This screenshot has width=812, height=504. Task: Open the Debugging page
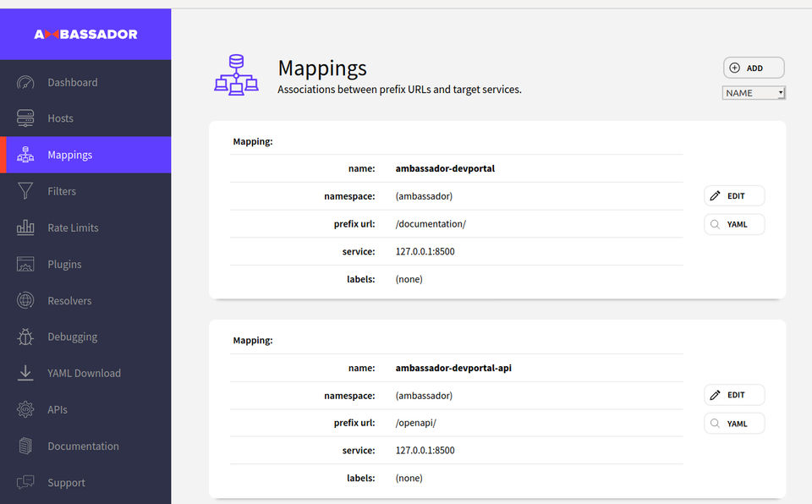point(85,337)
